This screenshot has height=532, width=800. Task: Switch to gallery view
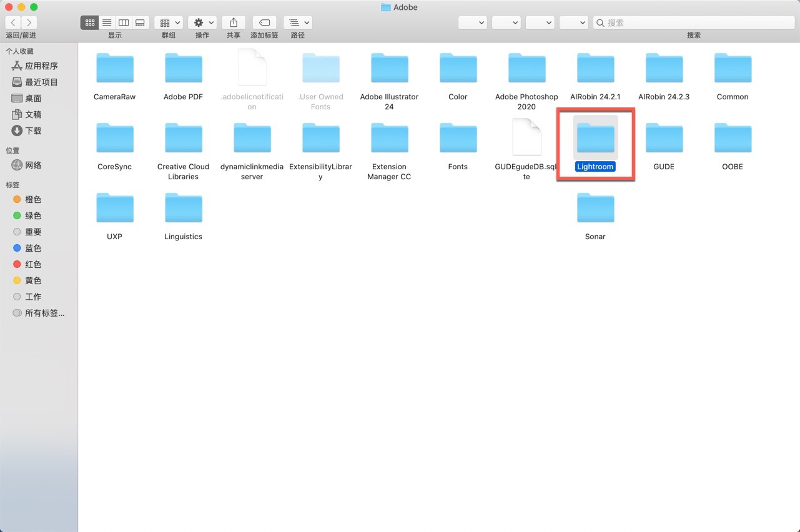tap(141, 22)
